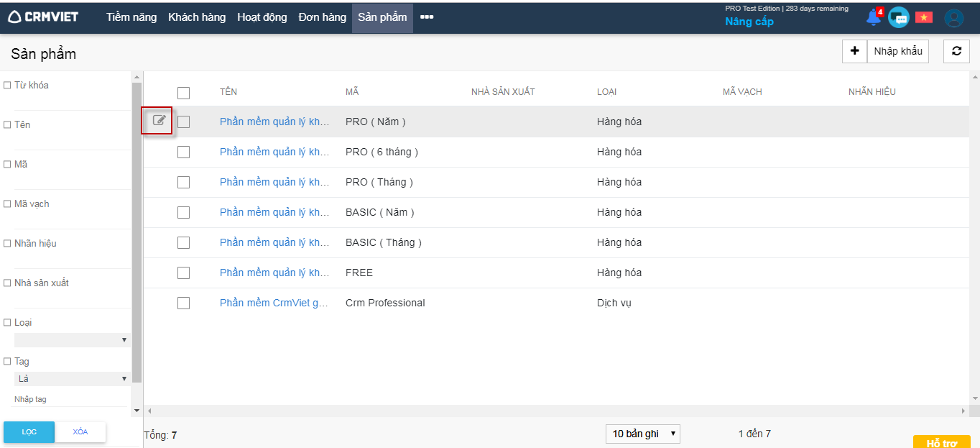This screenshot has width=980, height=448.
Task: Check the box for PRO ( 6 tháng ) row
Action: (x=183, y=152)
